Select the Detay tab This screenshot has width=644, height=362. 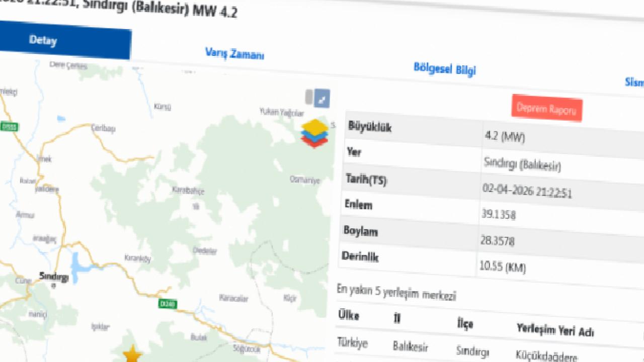pos(43,40)
